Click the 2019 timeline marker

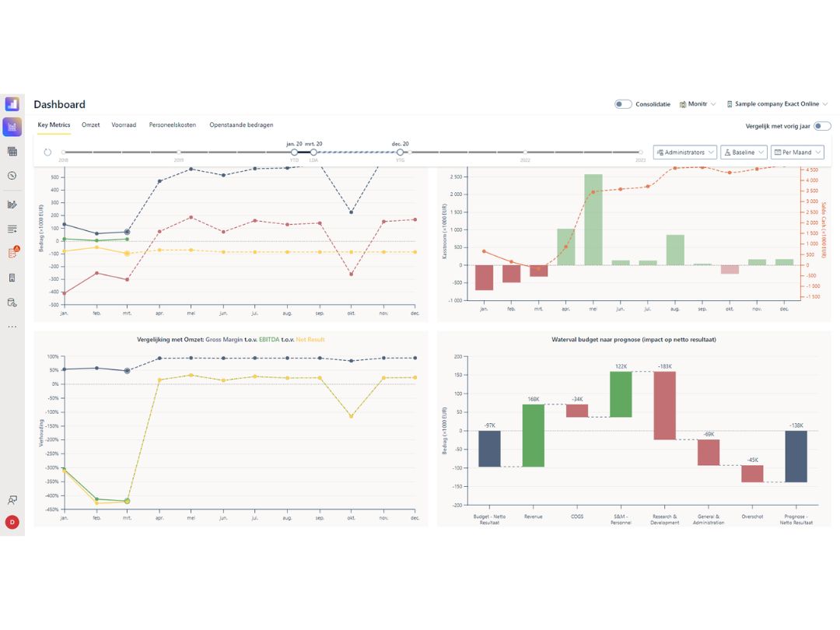(179, 152)
